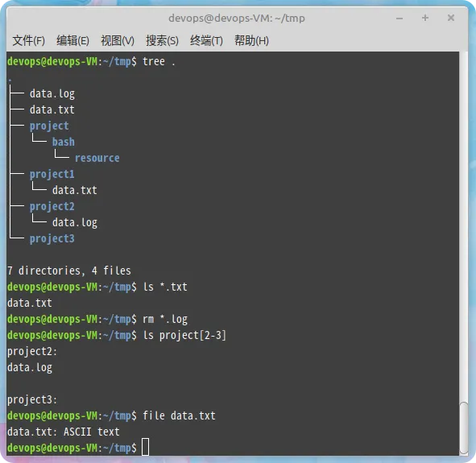Open the 帮助(H) menu

click(251, 40)
